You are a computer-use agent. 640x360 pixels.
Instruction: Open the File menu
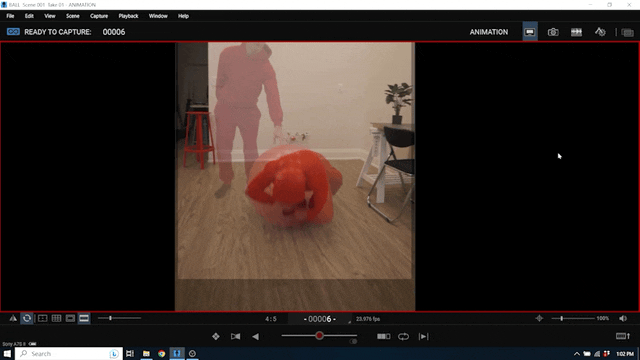(10, 16)
